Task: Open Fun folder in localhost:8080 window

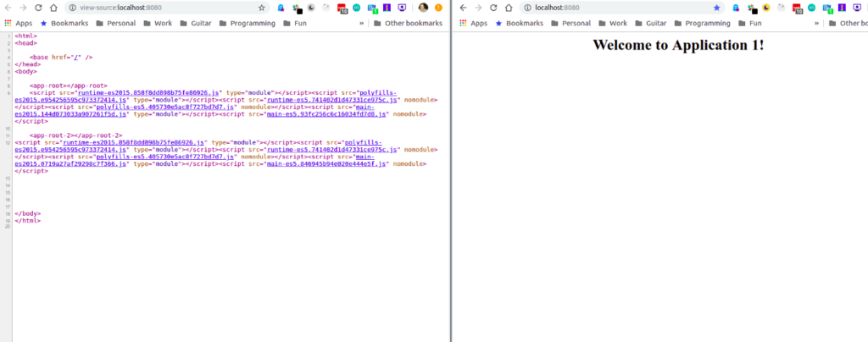Action: coord(750,23)
